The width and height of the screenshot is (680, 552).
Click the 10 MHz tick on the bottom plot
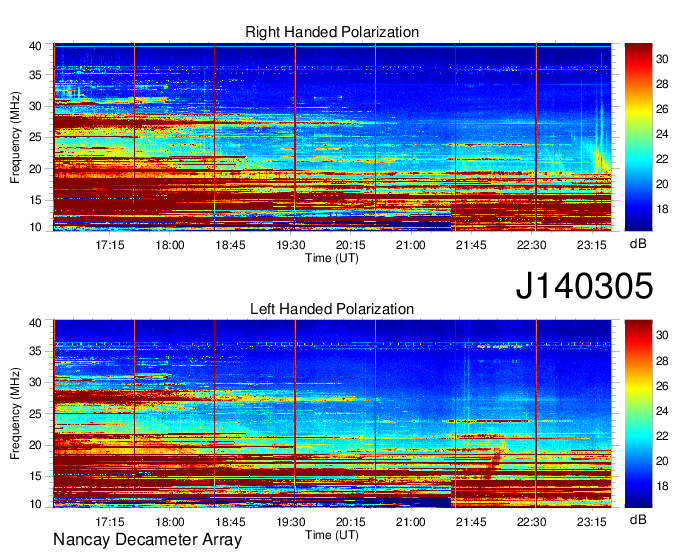(35, 504)
